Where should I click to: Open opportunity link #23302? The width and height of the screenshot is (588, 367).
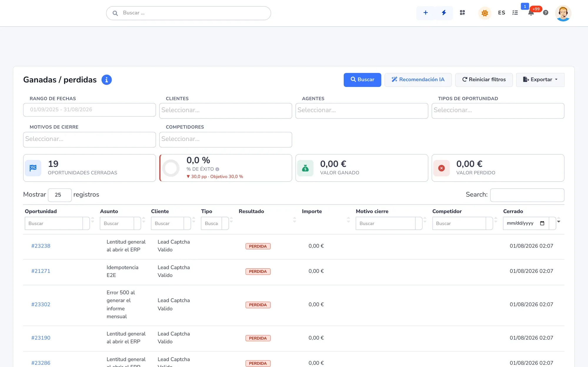coord(41,304)
